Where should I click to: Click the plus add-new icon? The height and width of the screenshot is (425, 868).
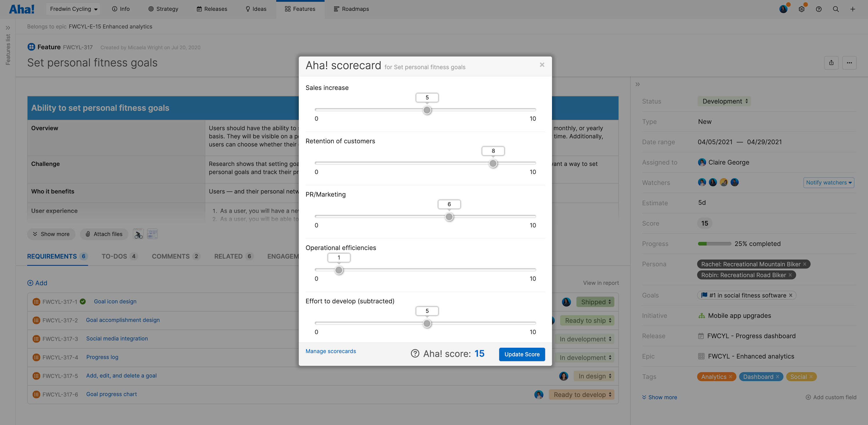(852, 9)
